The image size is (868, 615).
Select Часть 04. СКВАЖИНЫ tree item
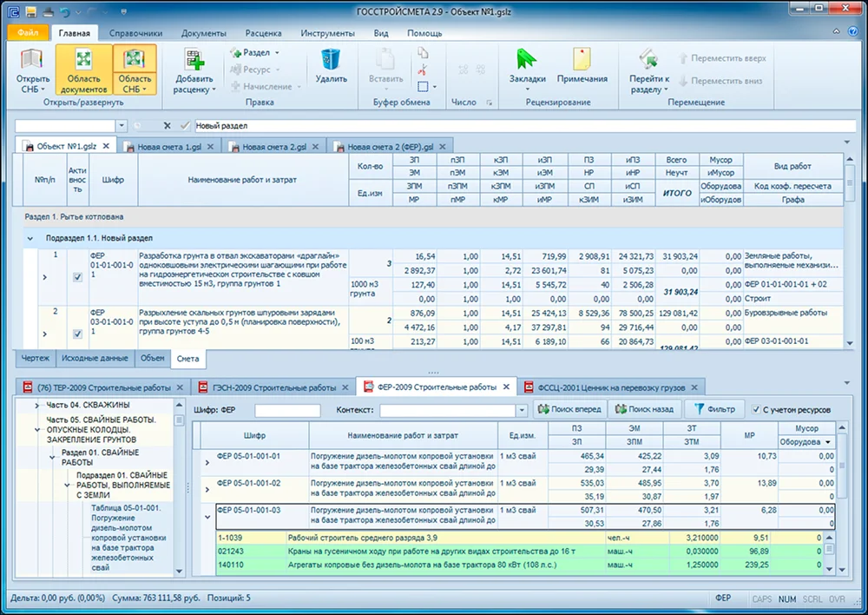pos(88,405)
